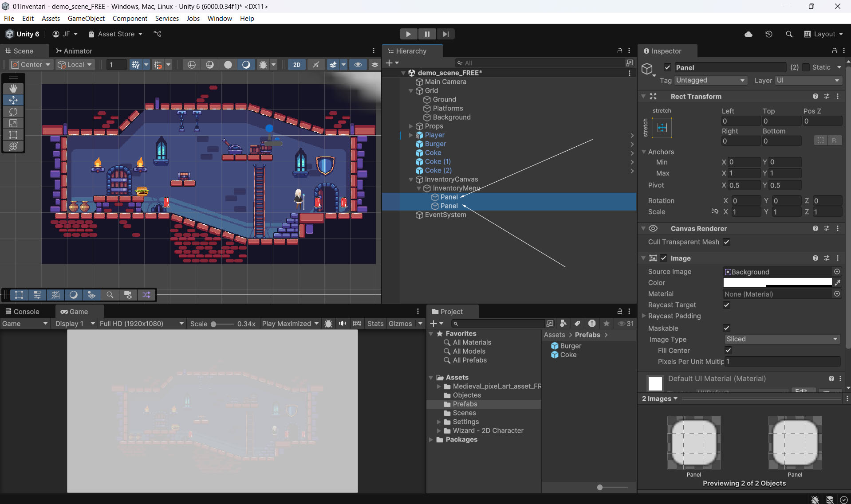The image size is (851, 504).
Task: Pick color with the eyedropper icon
Action: coord(837,282)
